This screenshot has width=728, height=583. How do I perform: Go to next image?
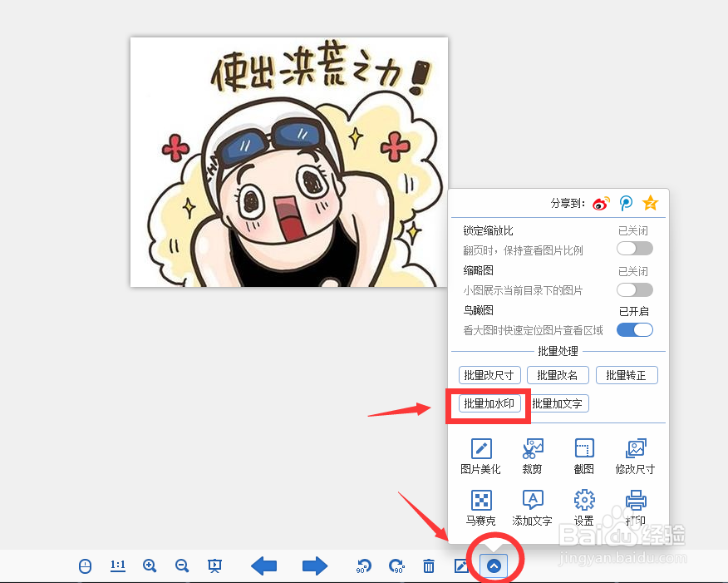point(315,566)
